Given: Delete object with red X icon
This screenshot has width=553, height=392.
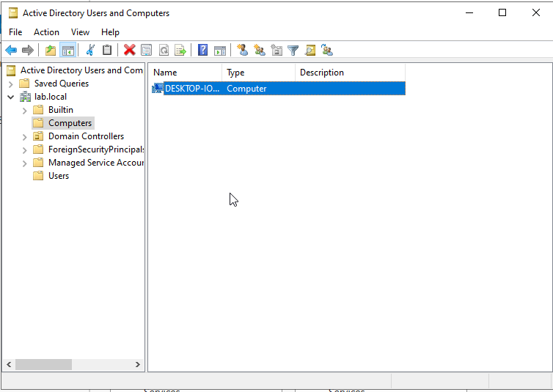Looking at the screenshot, I should point(129,50).
